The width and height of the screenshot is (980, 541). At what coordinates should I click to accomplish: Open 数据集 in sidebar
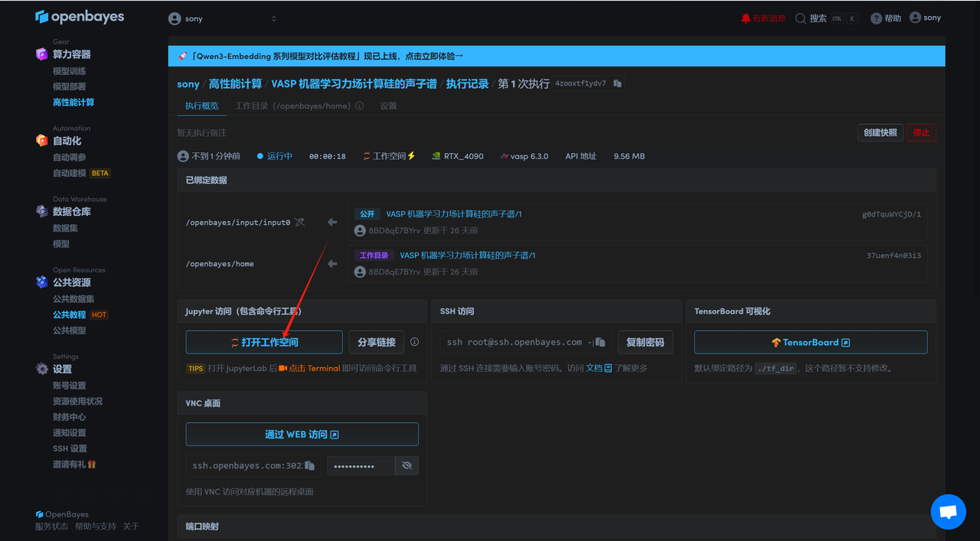(65, 228)
